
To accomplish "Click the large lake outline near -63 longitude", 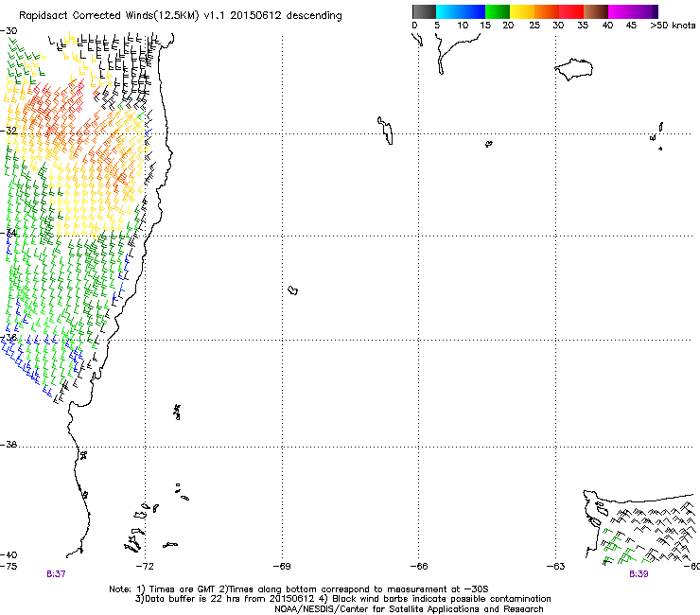I will pyautogui.click(x=573, y=69).
